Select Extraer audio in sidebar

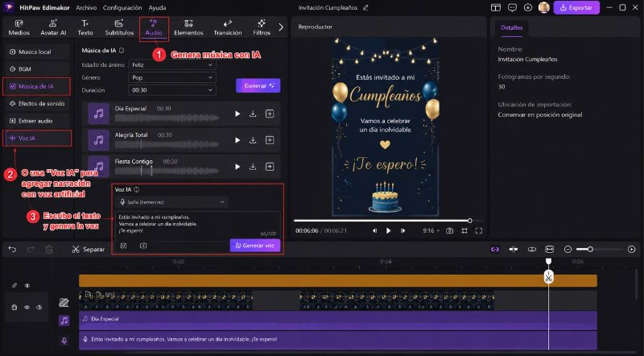coord(36,121)
